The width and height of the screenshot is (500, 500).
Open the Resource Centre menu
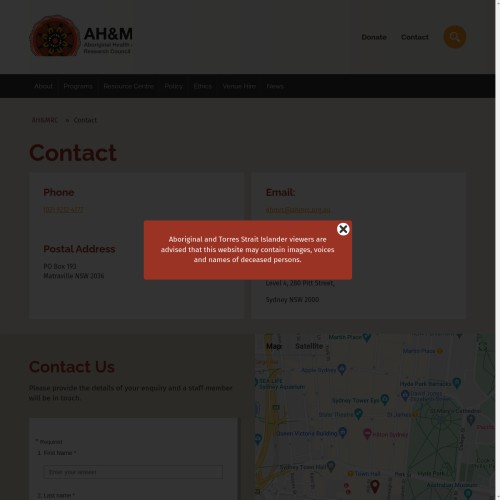tap(129, 86)
